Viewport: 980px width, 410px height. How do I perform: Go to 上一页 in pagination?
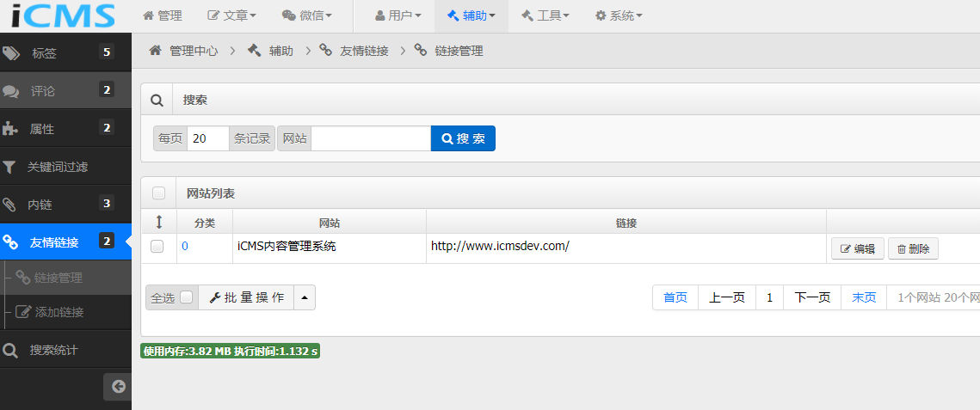(x=727, y=297)
